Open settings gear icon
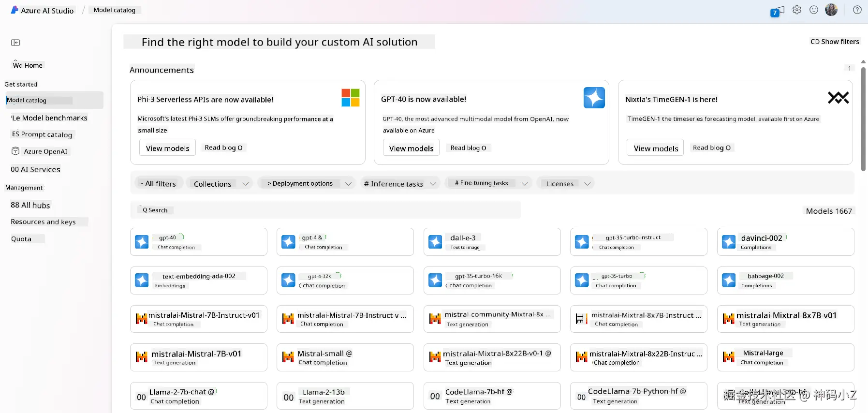Screen dimensions: 868x413 [797, 10]
